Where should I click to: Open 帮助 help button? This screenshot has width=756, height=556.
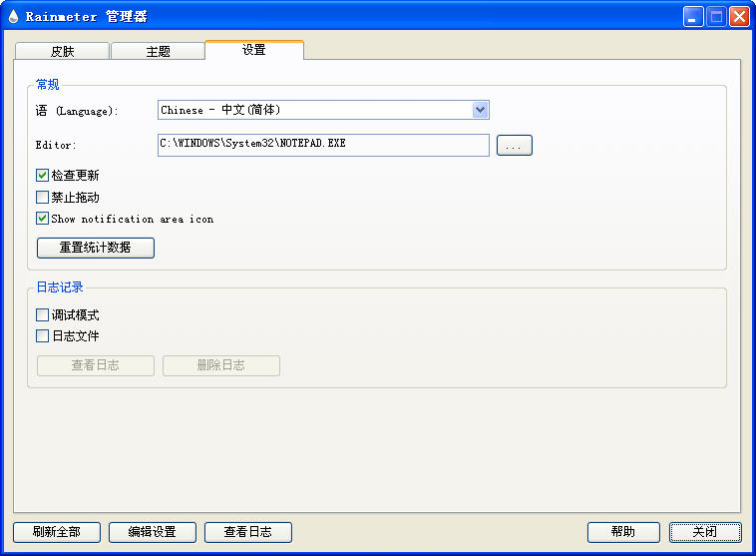(x=623, y=532)
